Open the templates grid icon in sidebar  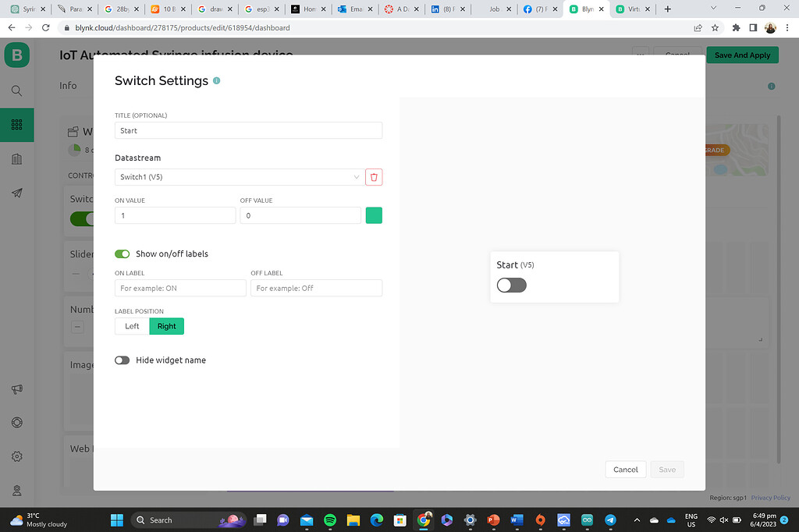(x=17, y=125)
